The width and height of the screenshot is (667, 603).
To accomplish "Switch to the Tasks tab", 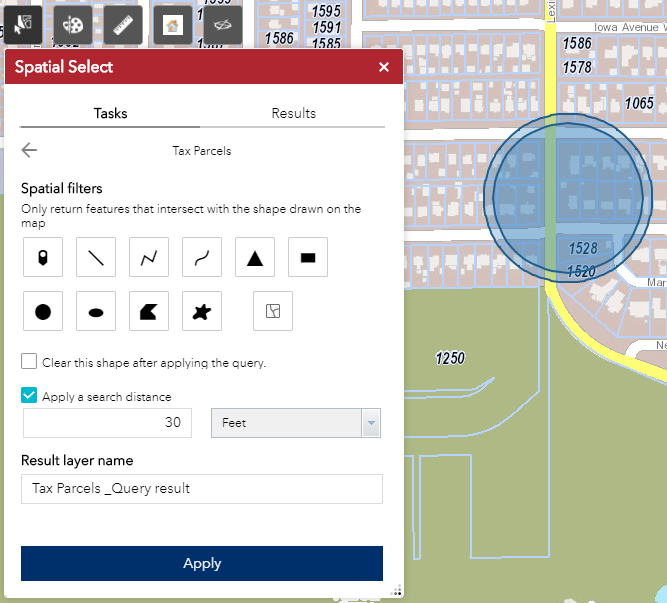I will click(110, 113).
